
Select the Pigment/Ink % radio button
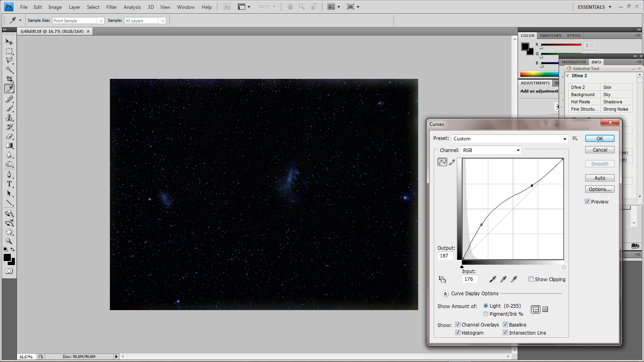(x=486, y=314)
